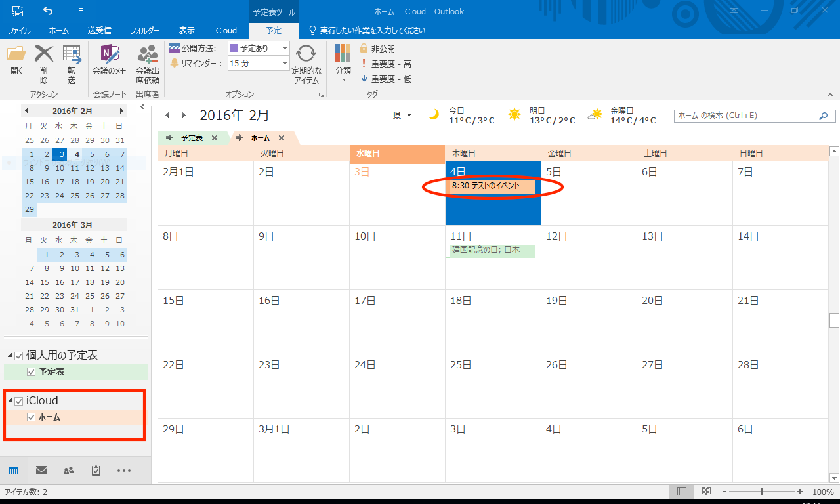Set high importance flag
Image resolution: width=840 pixels, height=504 pixels.
(386, 64)
